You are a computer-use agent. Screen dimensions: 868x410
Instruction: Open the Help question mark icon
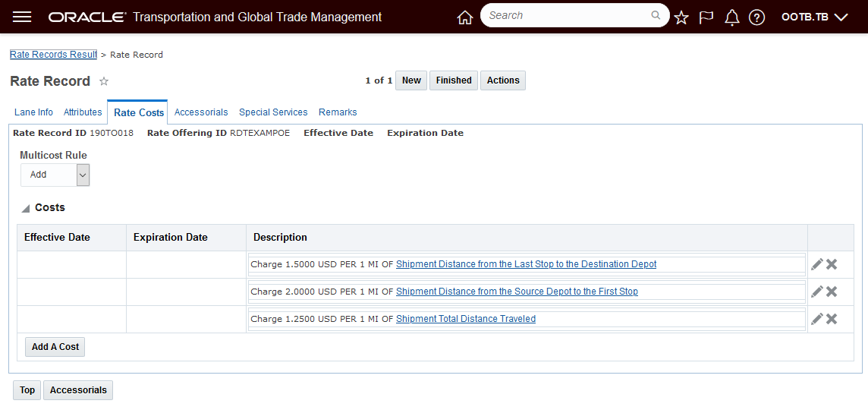click(x=756, y=17)
